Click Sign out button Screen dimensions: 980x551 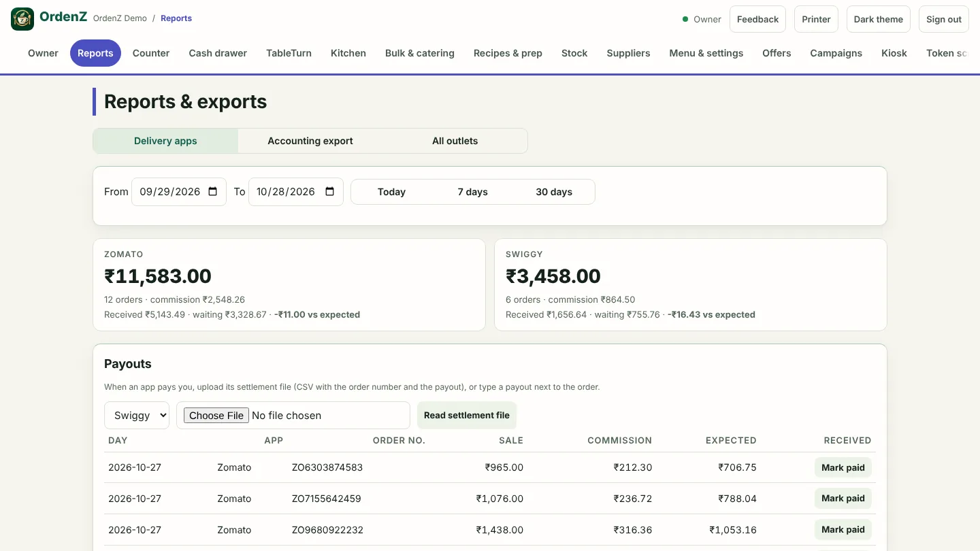(x=944, y=19)
